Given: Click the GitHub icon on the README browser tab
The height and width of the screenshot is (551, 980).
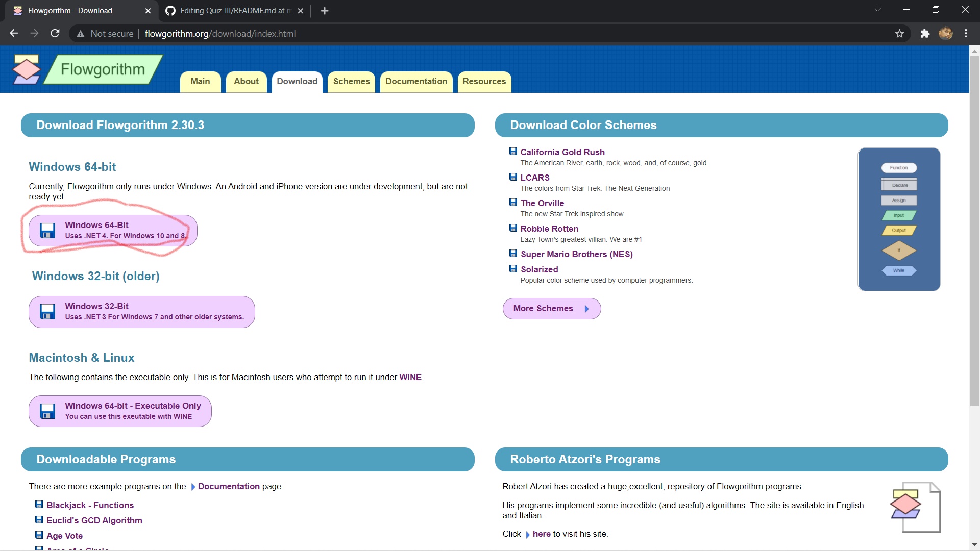Looking at the screenshot, I should pos(170,10).
